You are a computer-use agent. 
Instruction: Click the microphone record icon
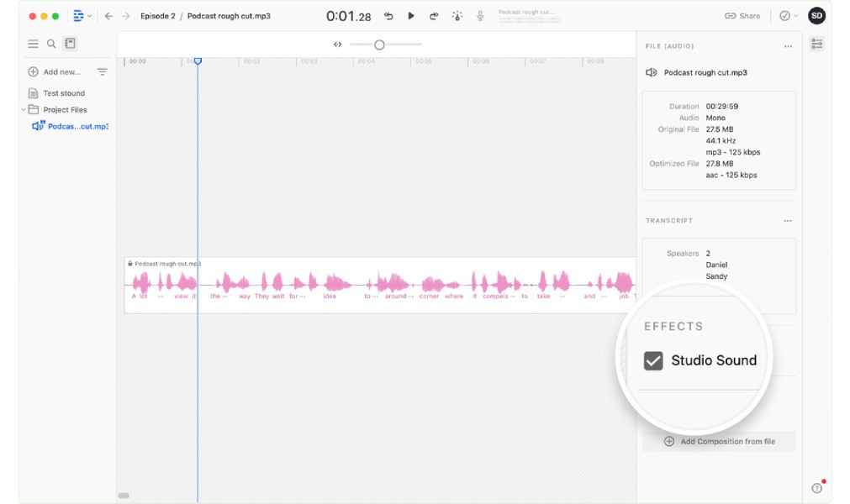480,16
